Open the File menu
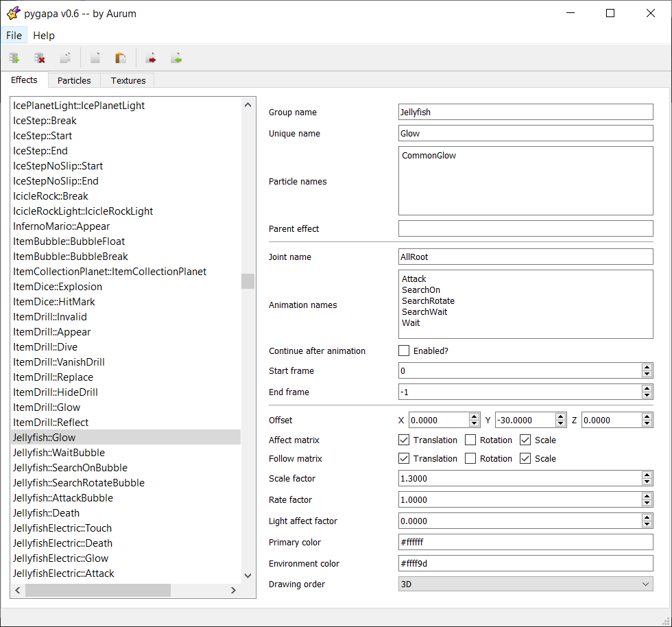Screen dimensions: 672x627 (x=14, y=36)
